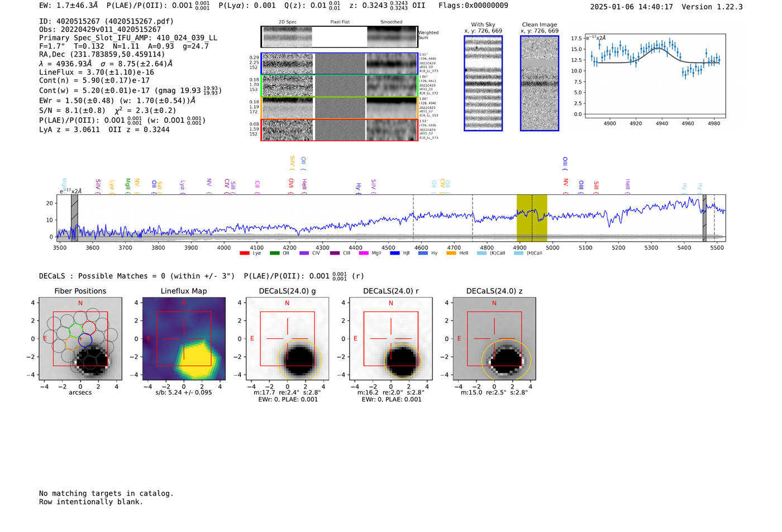Click the orange HeII legend swatch
This screenshot has width=782, height=532.
tap(451, 253)
